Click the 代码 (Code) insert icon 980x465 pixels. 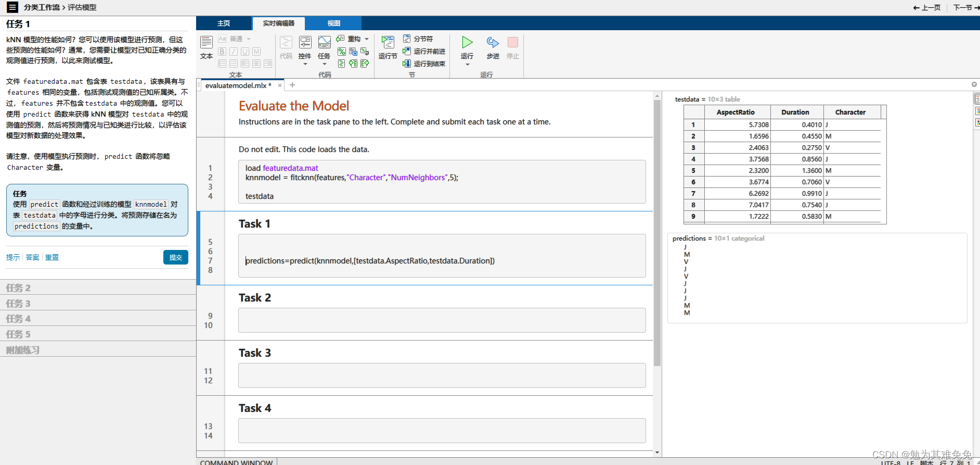pos(286,42)
